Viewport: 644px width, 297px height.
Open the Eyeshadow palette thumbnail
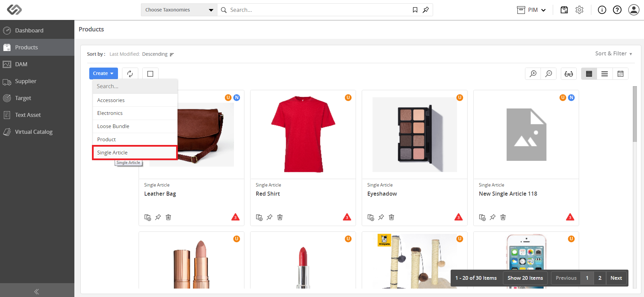click(415, 134)
